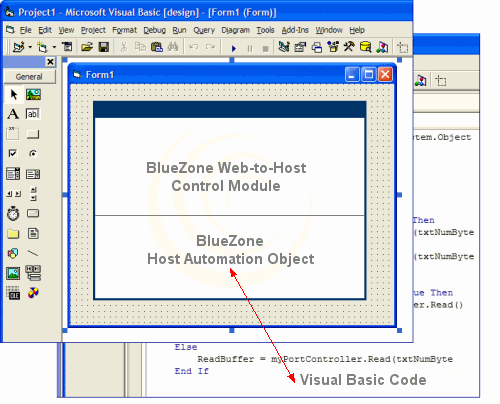The height and width of the screenshot is (404, 500).
Task: Start the program with Run arrow
Action: 234,48
